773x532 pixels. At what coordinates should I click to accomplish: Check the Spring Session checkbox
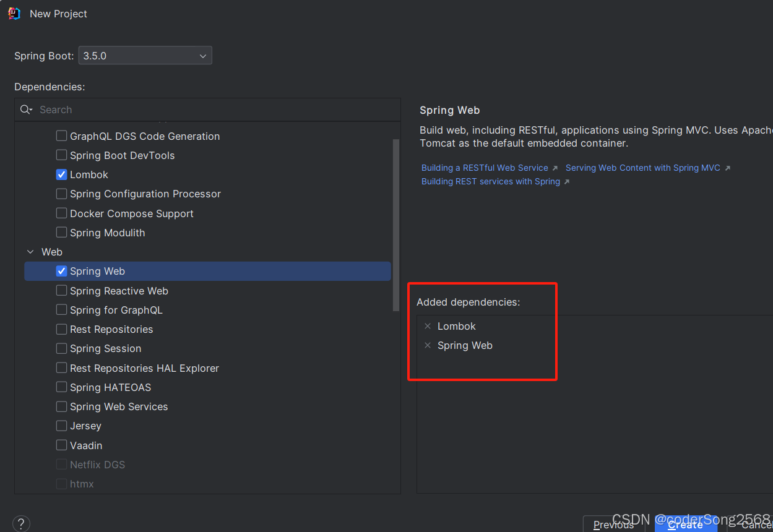(x=61, y=348)
